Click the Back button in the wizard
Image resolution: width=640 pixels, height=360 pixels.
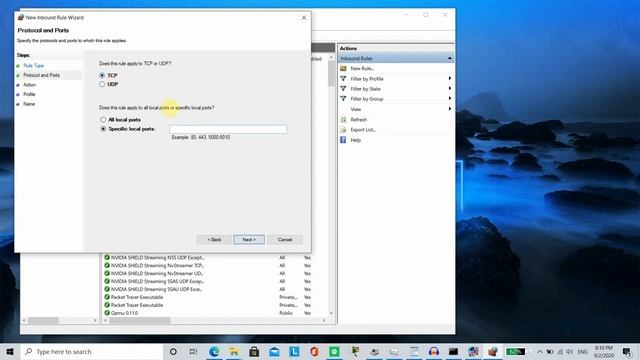[x=214, y=240]
